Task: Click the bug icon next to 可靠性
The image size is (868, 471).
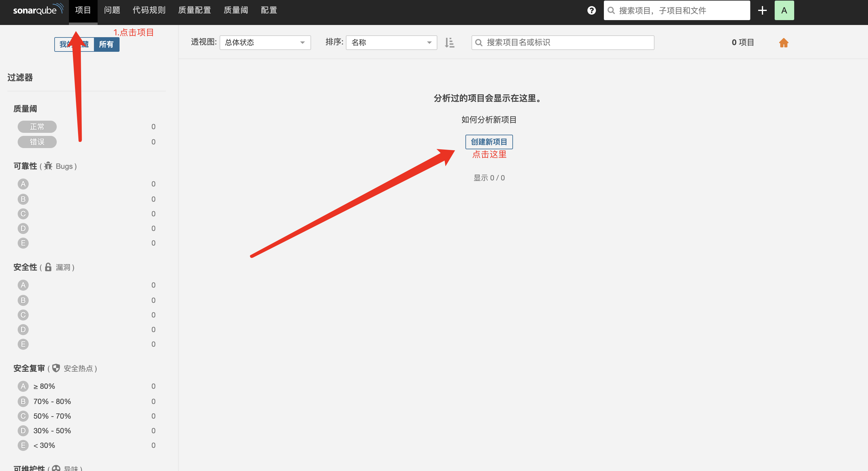Action: pos(48,166)
